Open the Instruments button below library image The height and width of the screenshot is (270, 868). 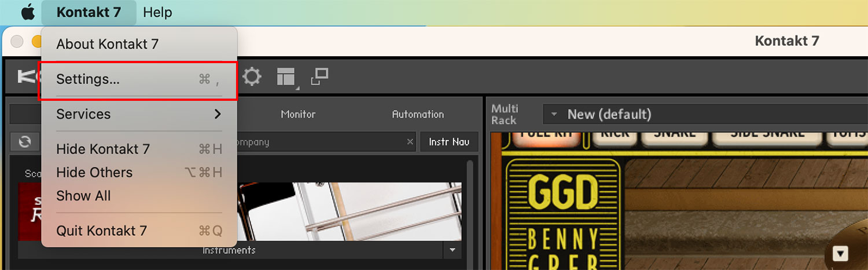[229, 250]
